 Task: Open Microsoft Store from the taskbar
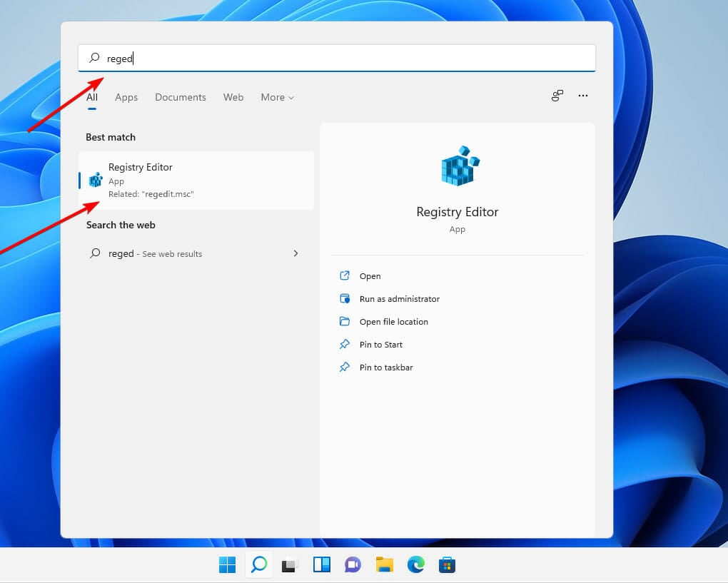pyautogui.click(x=447, y=565)
